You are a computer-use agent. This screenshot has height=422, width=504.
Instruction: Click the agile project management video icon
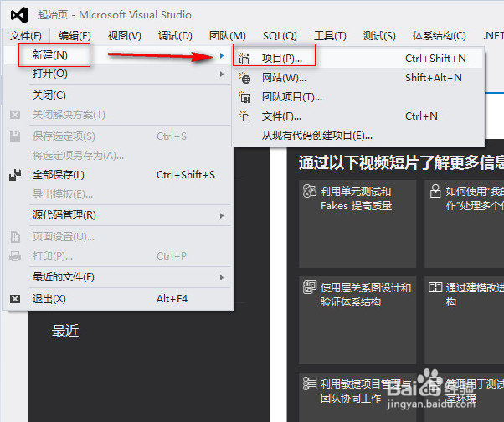pyautogui.click(x=310, y=383)
